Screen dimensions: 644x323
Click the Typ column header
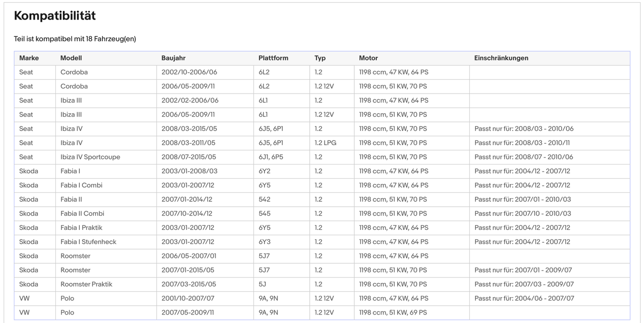320,58
